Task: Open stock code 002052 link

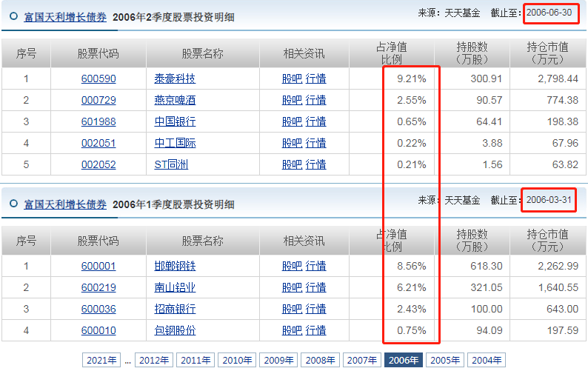Action: tap(98, 164)
